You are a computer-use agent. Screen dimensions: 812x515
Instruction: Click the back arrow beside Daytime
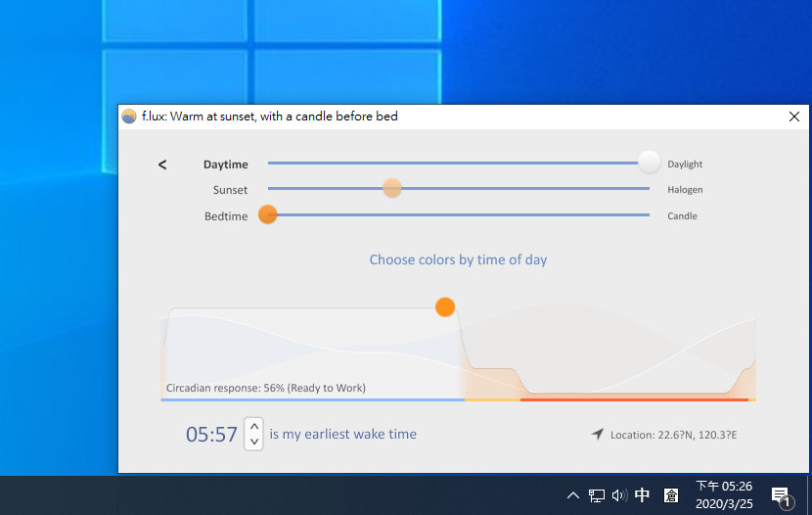pos(162,164)
